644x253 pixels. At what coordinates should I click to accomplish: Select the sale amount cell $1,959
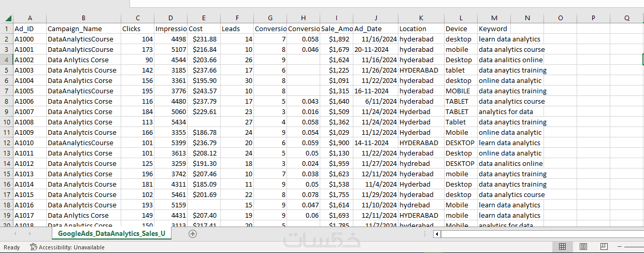point(336,163)
